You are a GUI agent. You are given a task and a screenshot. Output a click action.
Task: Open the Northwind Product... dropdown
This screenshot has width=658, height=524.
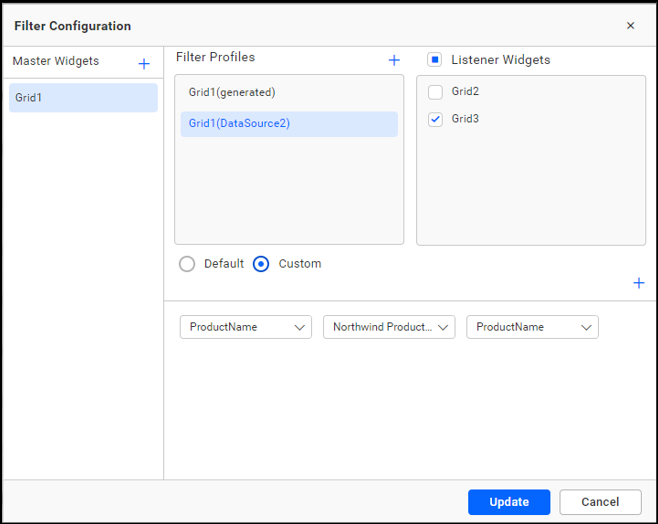[389, 327]
